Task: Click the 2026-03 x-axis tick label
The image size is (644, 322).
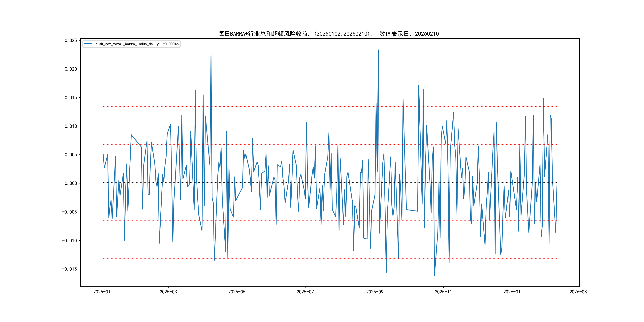Action: [x=578, y=292]
